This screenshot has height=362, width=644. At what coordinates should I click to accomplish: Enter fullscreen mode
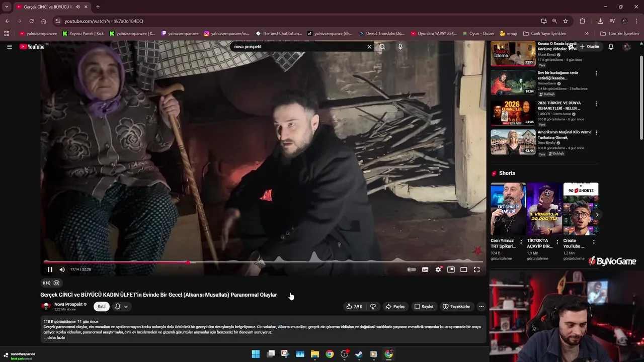point(477,269)
